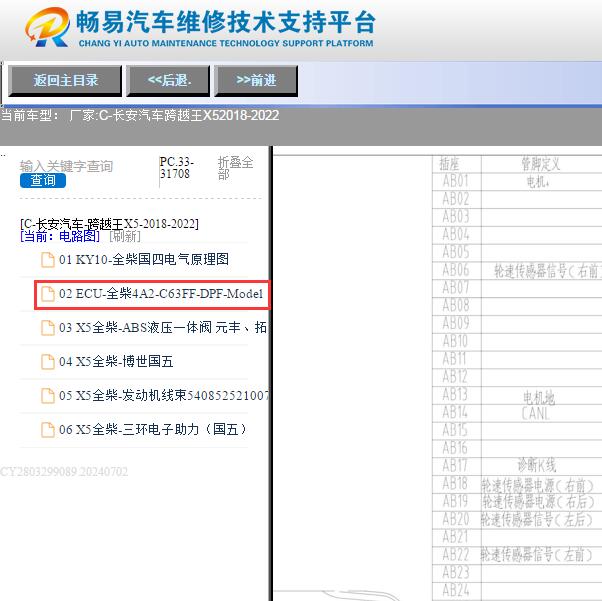Image resolution: width=602 pixels, height=601 pixels.
Task: Click the AB03 socket cell
Action: tap(456, 217)
